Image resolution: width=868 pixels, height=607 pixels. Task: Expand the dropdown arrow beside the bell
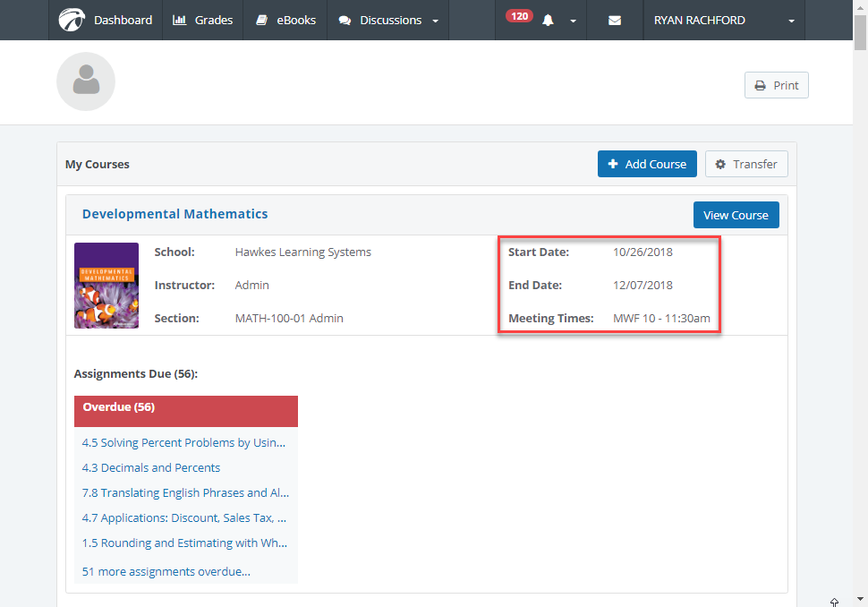573,21
